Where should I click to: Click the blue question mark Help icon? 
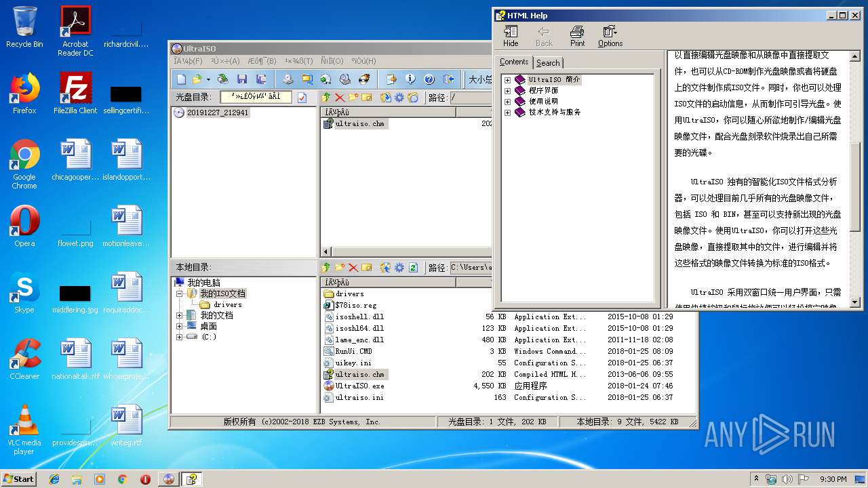pos(429,79)
